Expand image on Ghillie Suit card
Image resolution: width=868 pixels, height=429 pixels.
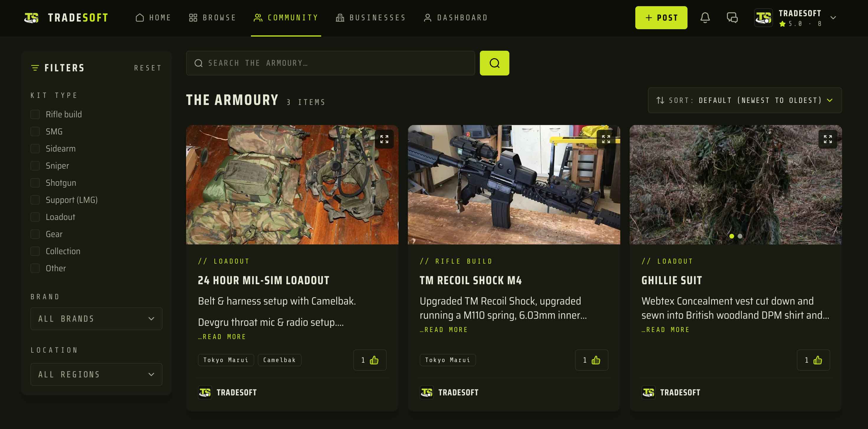828,139
